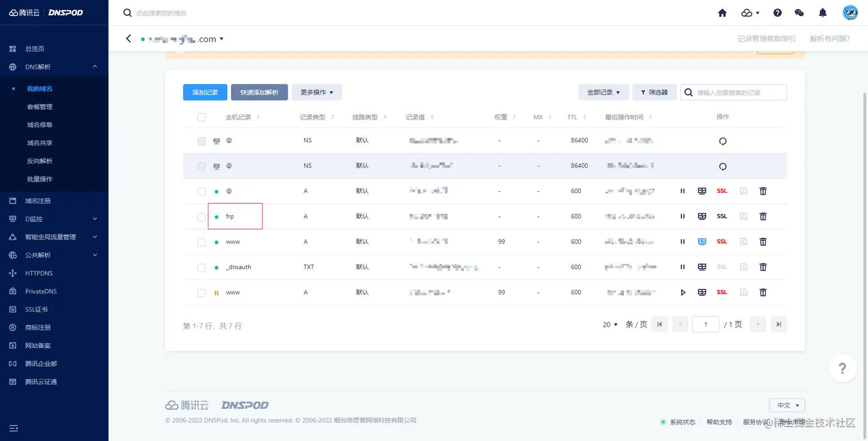Screen dimensions: 868x441
Task: Go back with the arrow beside the domain name
Action: (129, 38)
